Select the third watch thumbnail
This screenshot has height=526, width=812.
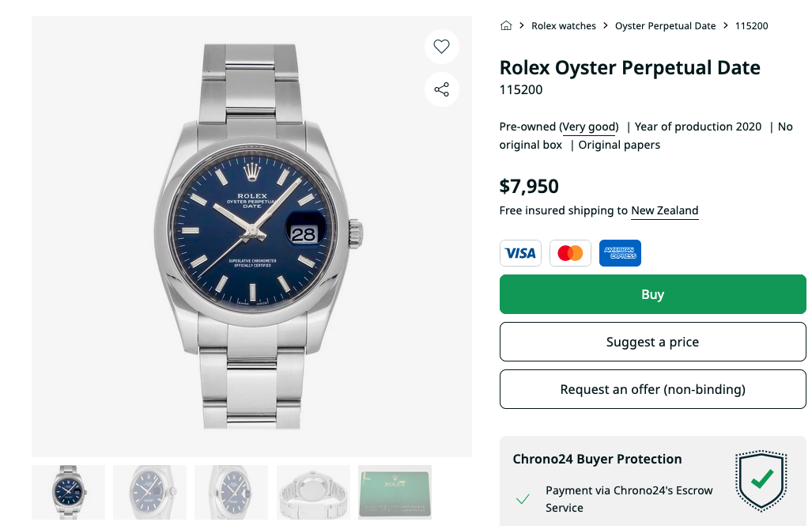tap(231, 492)
